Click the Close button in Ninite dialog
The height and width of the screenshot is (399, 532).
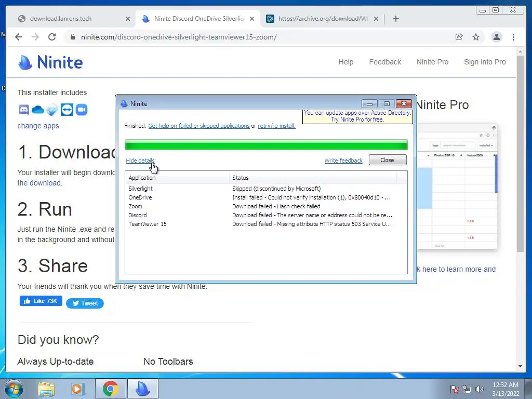click(388, 160)
